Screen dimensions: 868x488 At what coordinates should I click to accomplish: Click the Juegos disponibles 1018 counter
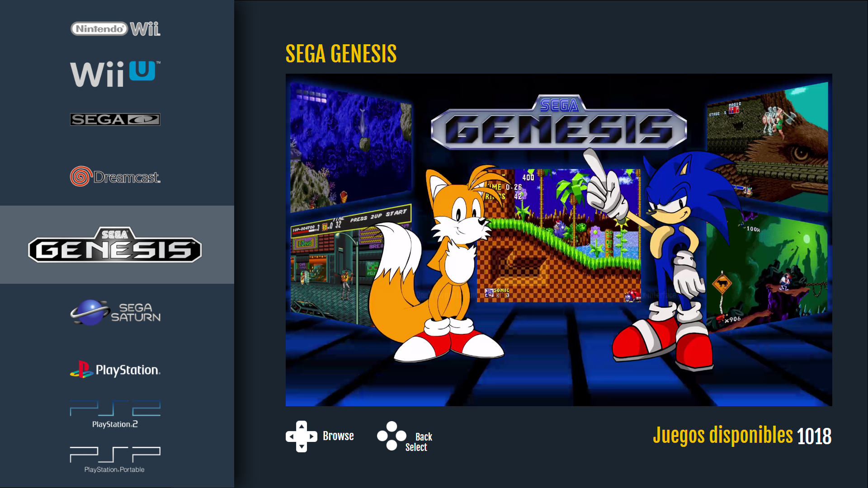pos(742,436)
